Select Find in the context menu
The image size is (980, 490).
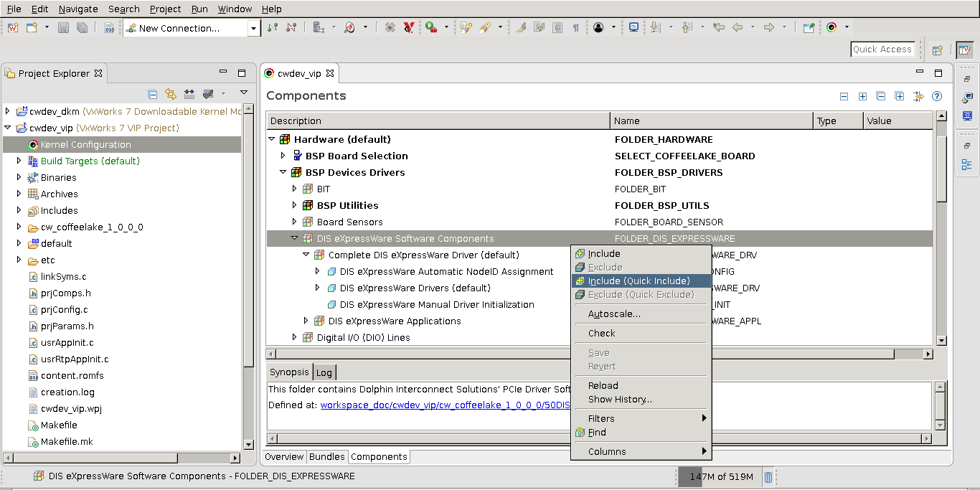coord(641,432)
